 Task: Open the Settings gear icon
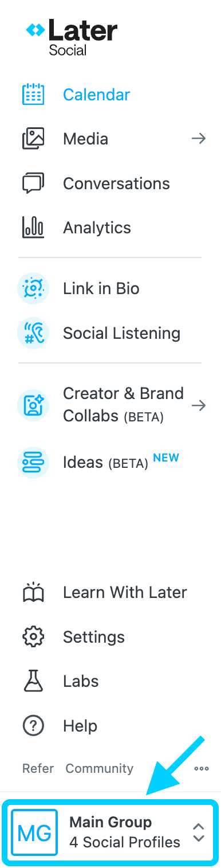tap(33, 637)
